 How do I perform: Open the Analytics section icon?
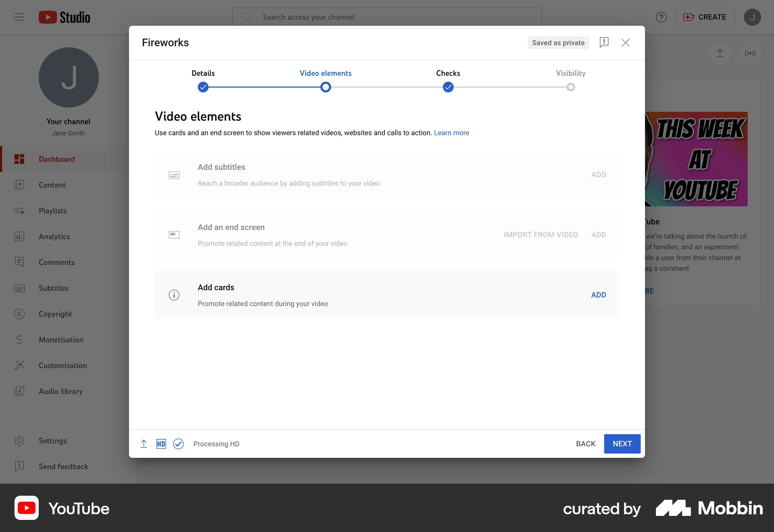coord(20,237)
